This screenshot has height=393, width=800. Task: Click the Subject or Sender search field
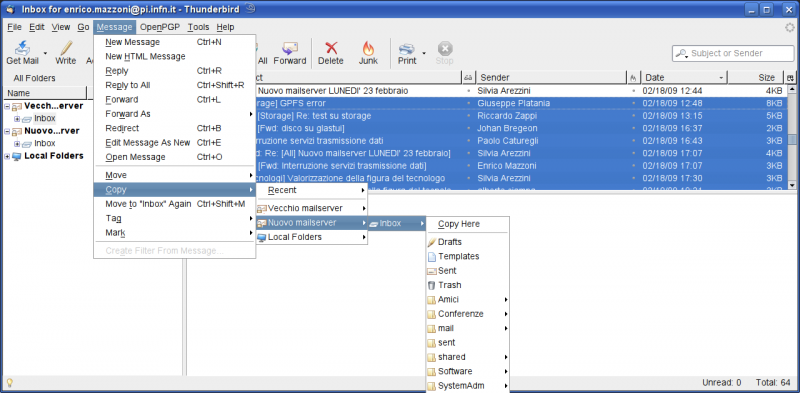pyautogui.click(x=733, y=53)
